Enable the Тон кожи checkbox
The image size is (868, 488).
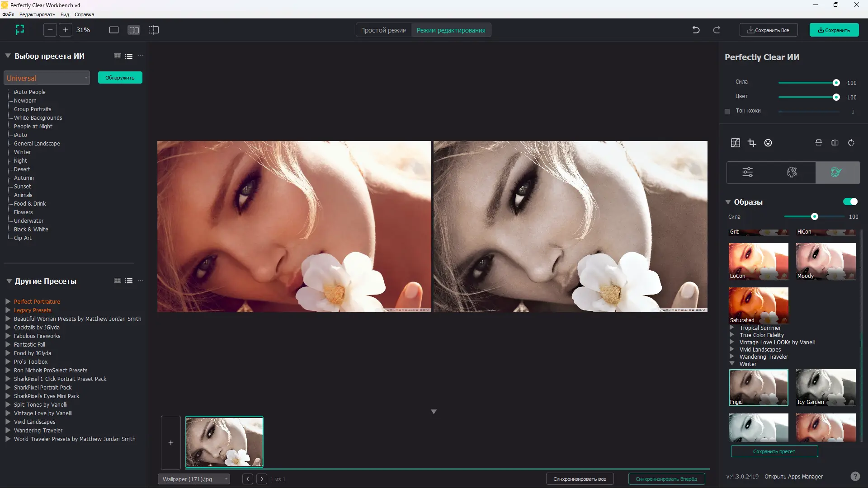click(x=727, y=111)
